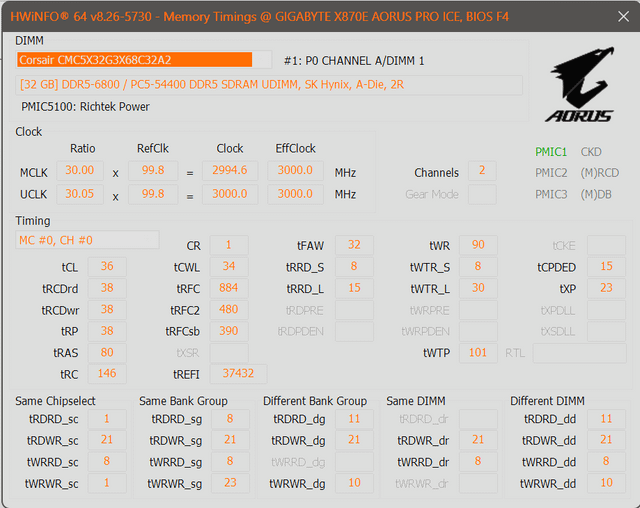Click the tWTR_S value field
640x508 pixels.
(478, 266)
